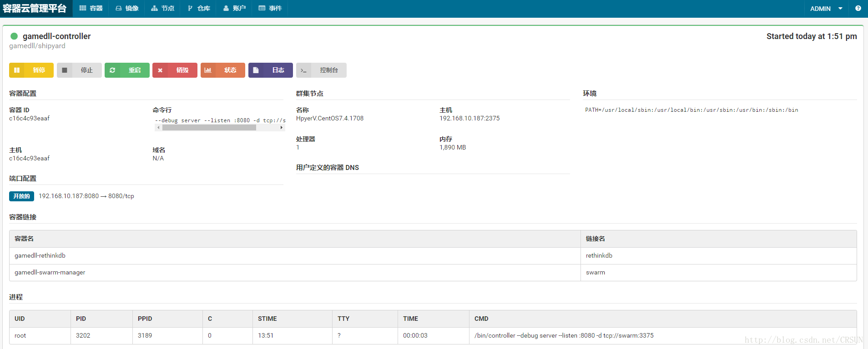This screenshot has height=349, width=868.
Task: Click the 开放的 port label badge
Action: click(x=21, y=196)
